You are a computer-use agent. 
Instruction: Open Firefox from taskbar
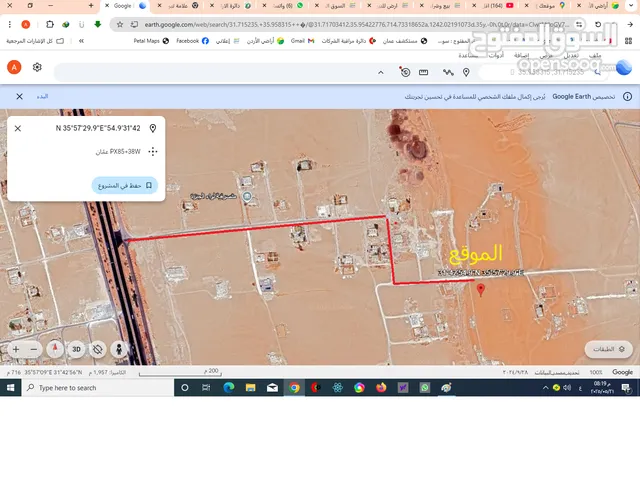click(x=381, y=388)
